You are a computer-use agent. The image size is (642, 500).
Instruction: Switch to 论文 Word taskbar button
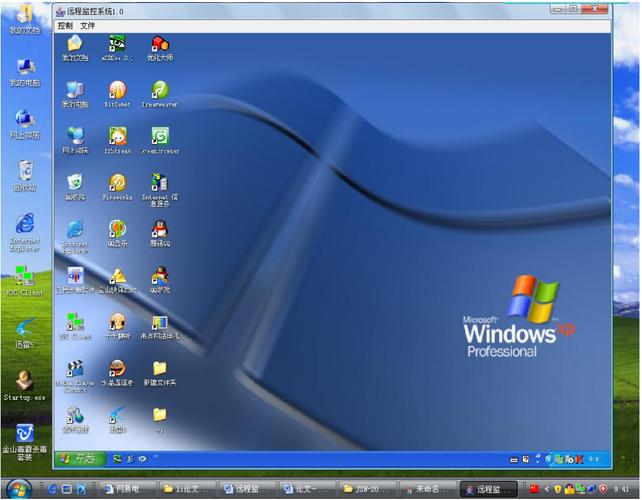point(307,489)
